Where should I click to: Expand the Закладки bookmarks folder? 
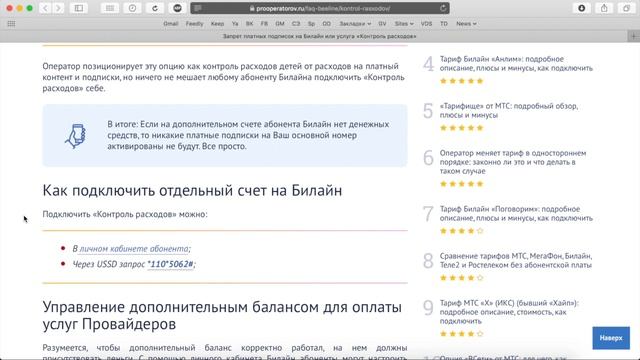355,24
